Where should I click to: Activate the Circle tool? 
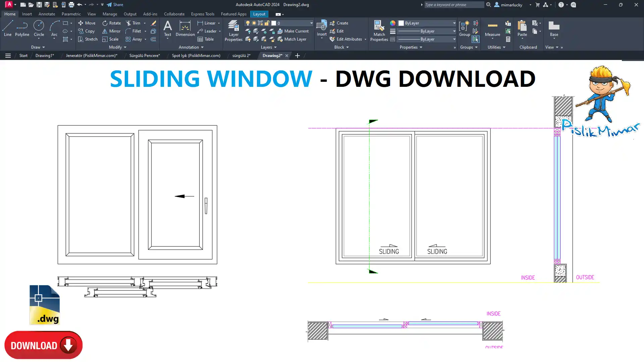[x=39, y=28]
